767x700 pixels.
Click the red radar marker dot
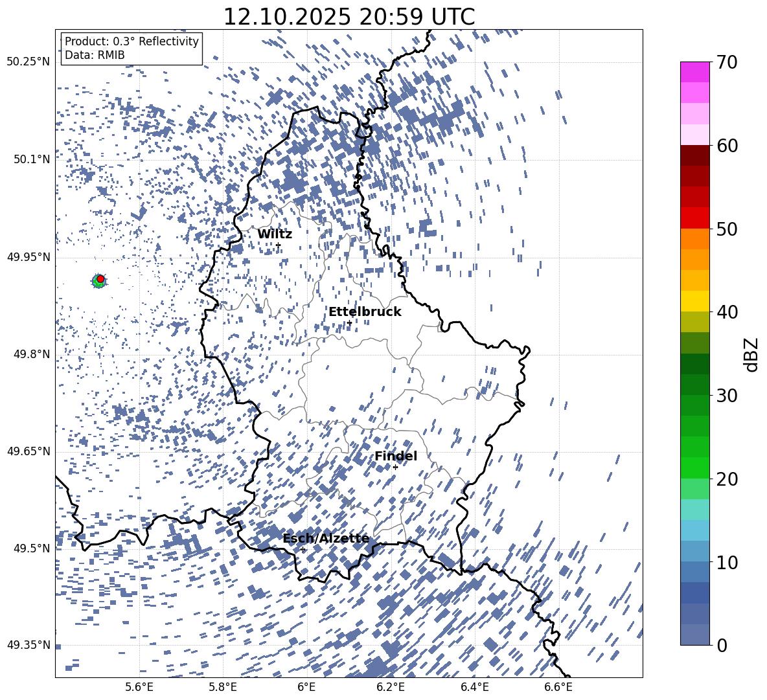coord(100,279)
